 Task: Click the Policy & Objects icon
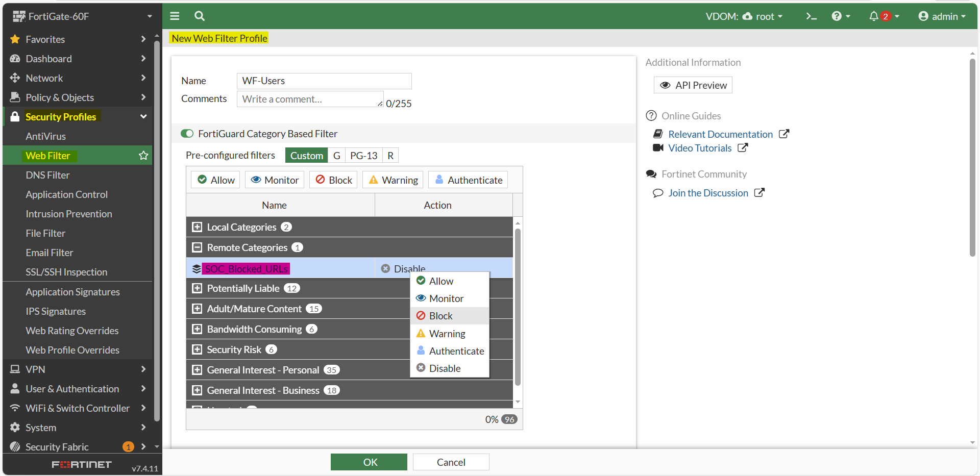tap(15, 97)
